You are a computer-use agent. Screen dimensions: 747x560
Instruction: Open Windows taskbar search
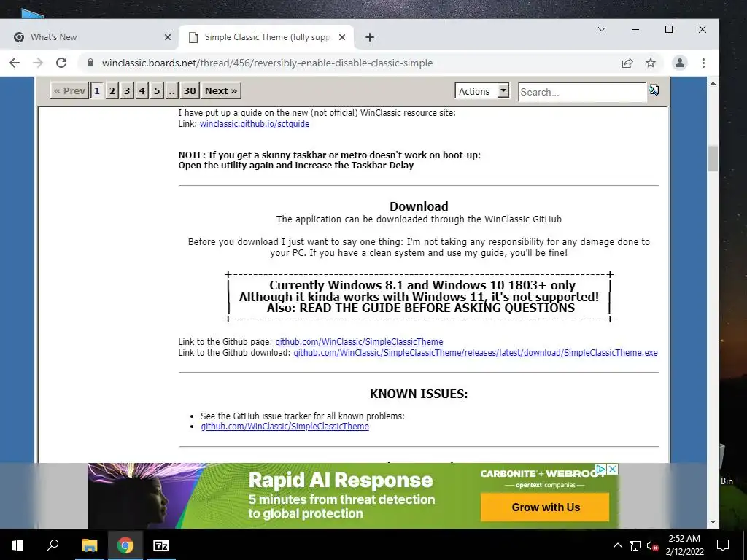53,545
